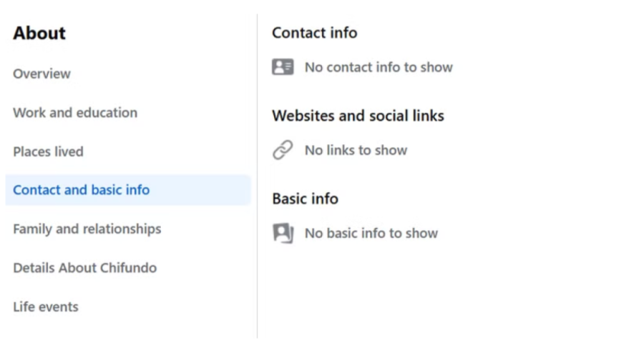
Task: Open Family and relationships
Action: click(x=87, y=229)
